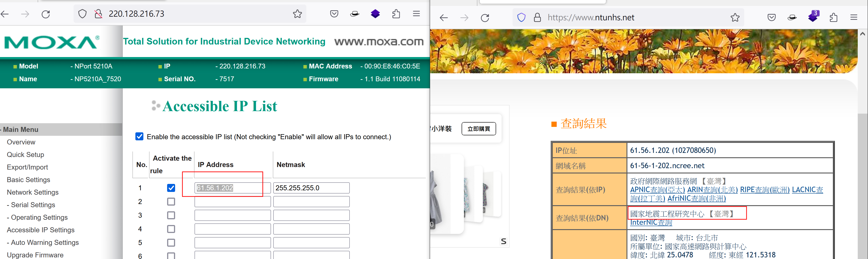This screenshot has height=259, width=868.
Task: Go forward in the ntunhs.net window
Action: pos(464,18)
